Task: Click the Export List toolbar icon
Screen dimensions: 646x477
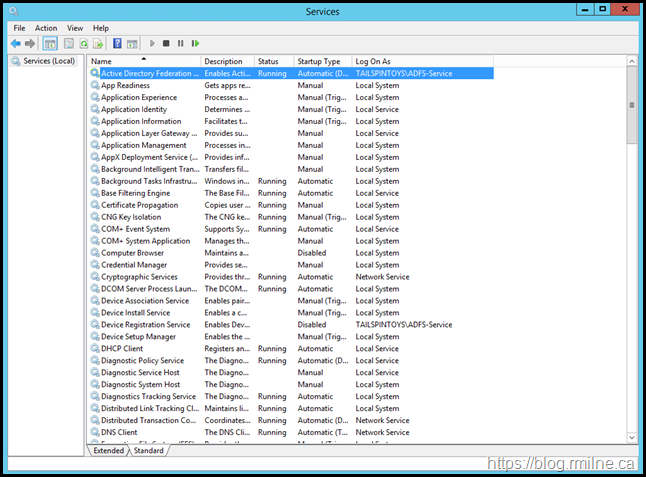Action: (x=98, y=44)
